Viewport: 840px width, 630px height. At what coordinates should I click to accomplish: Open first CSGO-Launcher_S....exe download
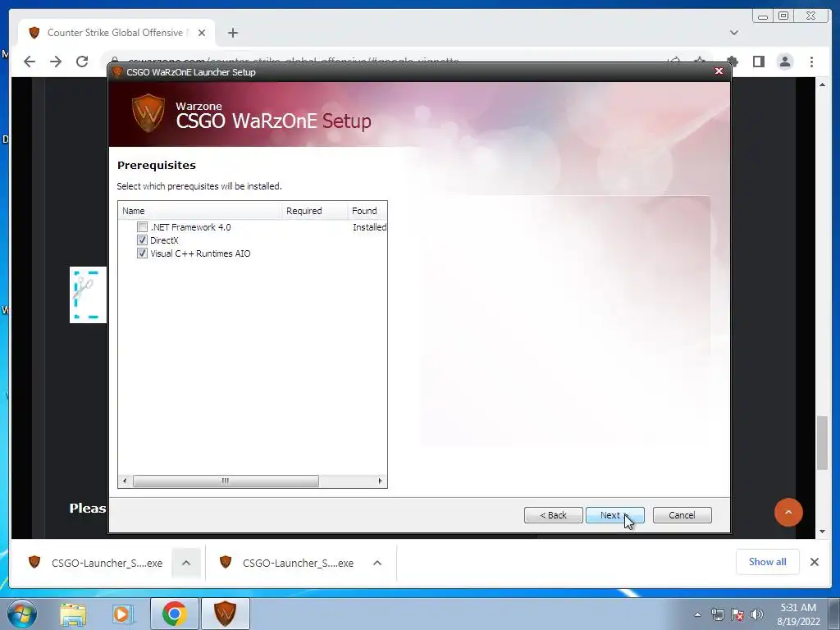[107, 563]
